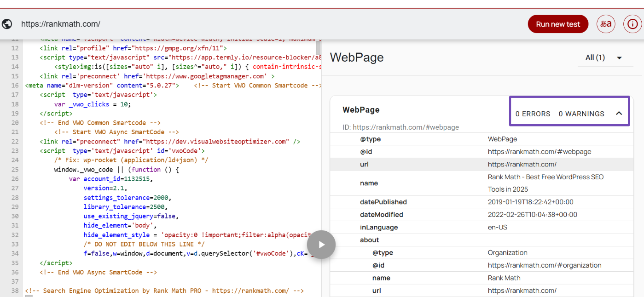This screenshot has height=297, width=644.
Task: Collapse the WebPage card with the chevron
Action: coord(619,114)
